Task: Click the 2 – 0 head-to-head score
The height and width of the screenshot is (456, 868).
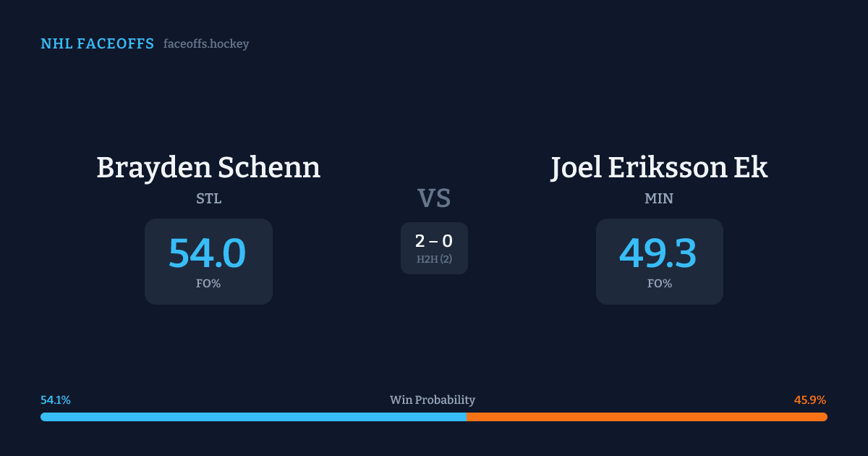Action: click(x=434, y=242)
